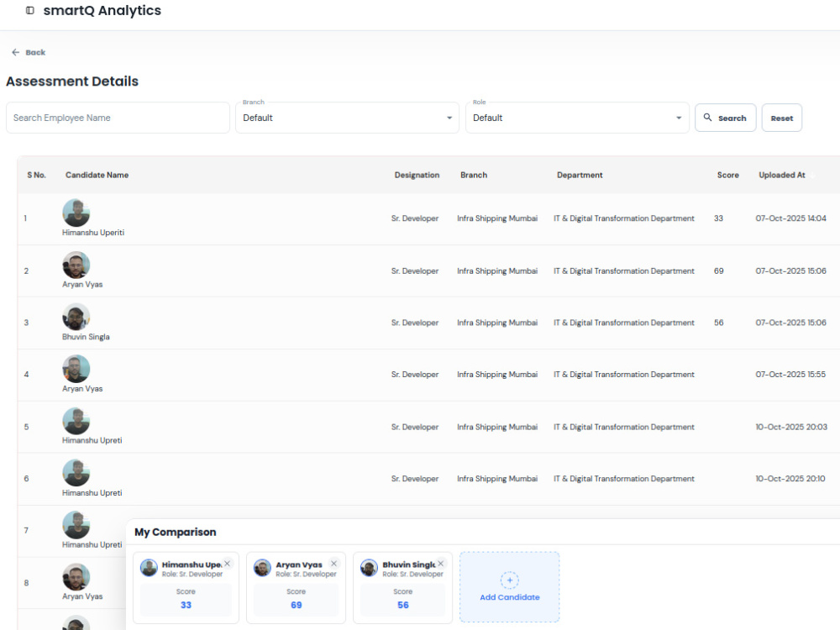Click the score 69 cell in row 2

coord(718,271)
